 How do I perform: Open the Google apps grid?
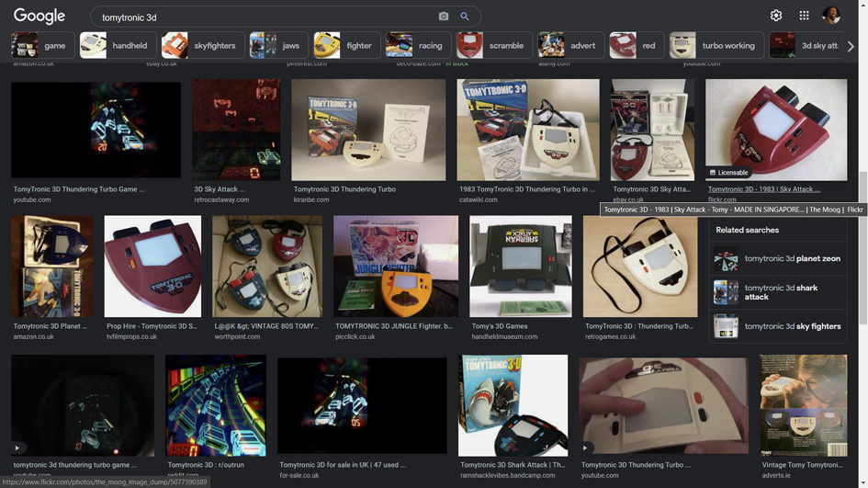(804, 16)
